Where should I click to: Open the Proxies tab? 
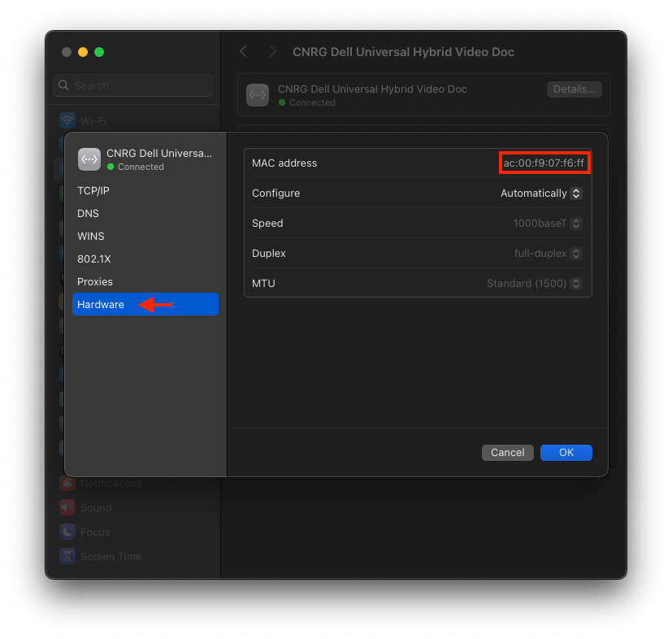[95, 281]
